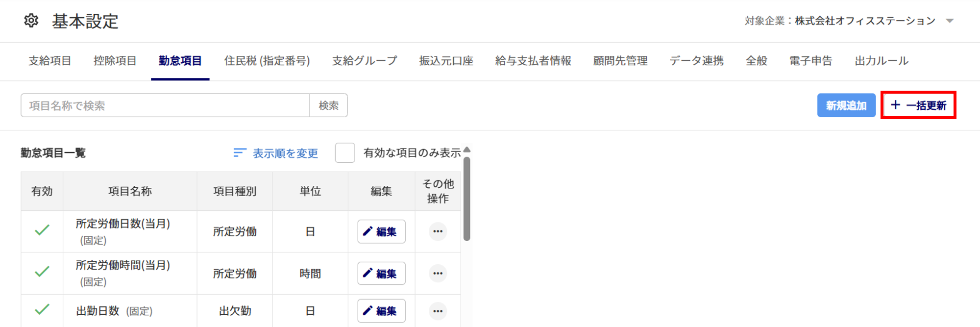Click the 表示順を変更 link
The height and width of the screenshot is (327, 980).
point(286,153)
